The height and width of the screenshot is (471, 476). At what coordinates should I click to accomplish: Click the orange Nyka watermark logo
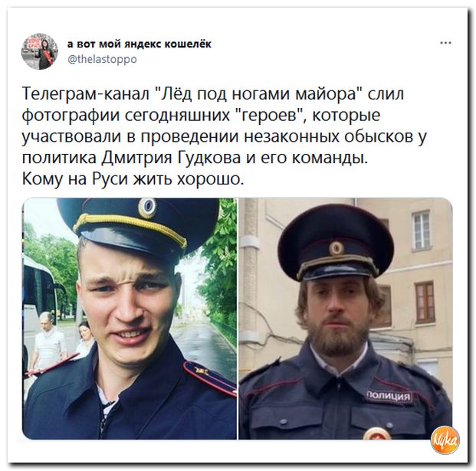[445, 440]
